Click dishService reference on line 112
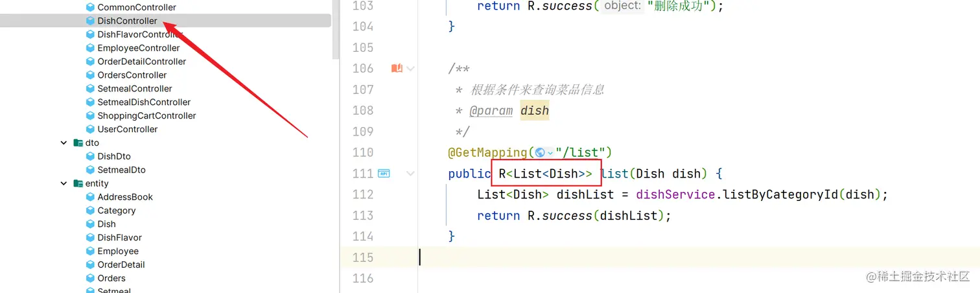 (x=676, y=194)
